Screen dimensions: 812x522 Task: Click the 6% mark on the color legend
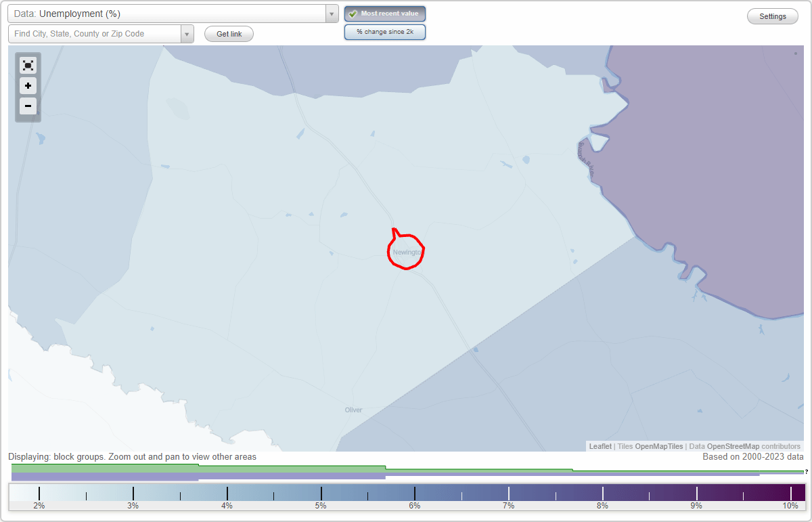pos(415,505)
